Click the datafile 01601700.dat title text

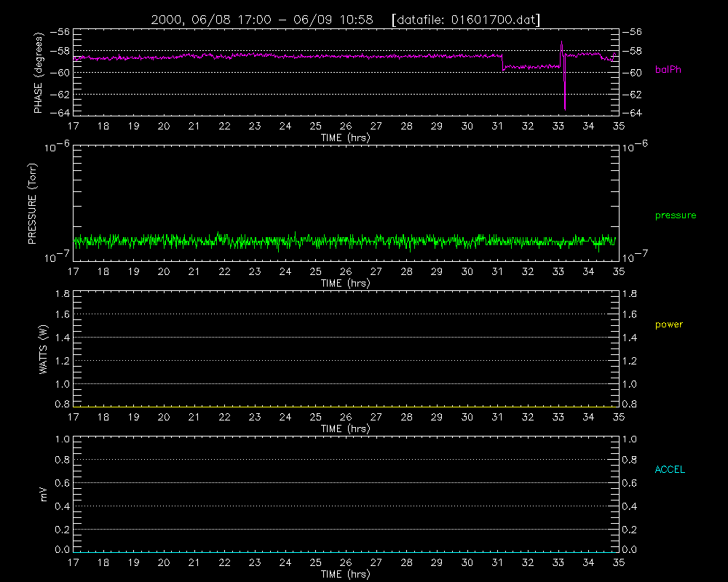click(466, 20)
